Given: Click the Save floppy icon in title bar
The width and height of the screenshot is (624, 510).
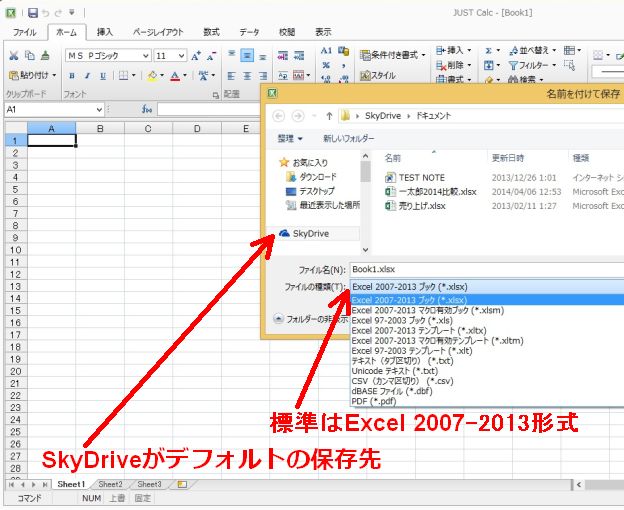Looking at the screenshot, I should (33, 13).
